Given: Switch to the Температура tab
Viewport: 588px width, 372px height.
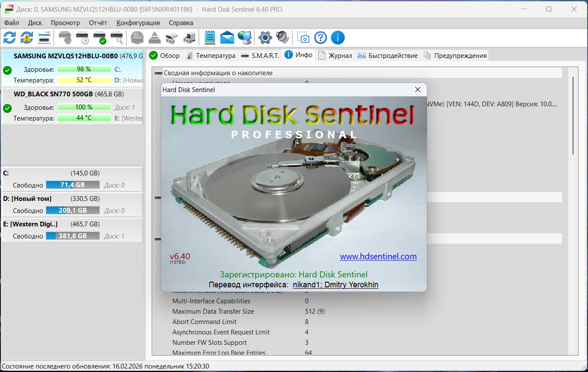Looking at the screenshot, I should (x=211, y=55).
